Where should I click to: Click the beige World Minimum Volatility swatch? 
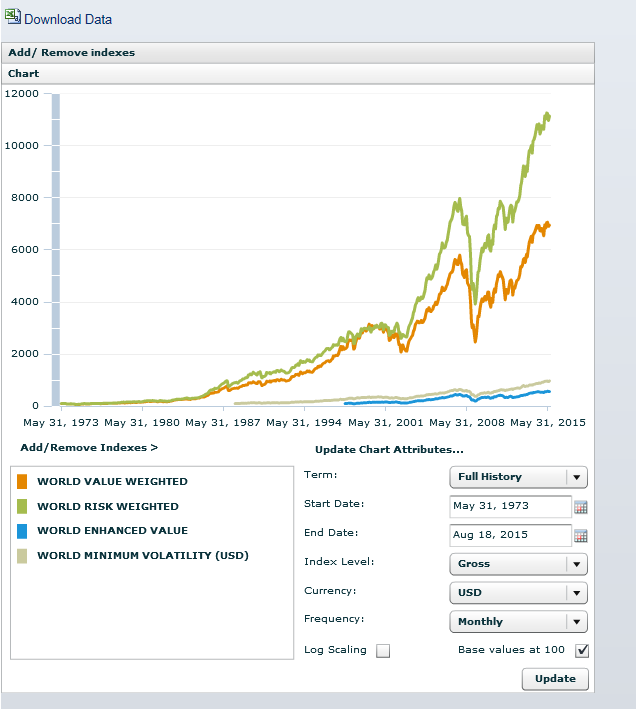coord(22,556)
